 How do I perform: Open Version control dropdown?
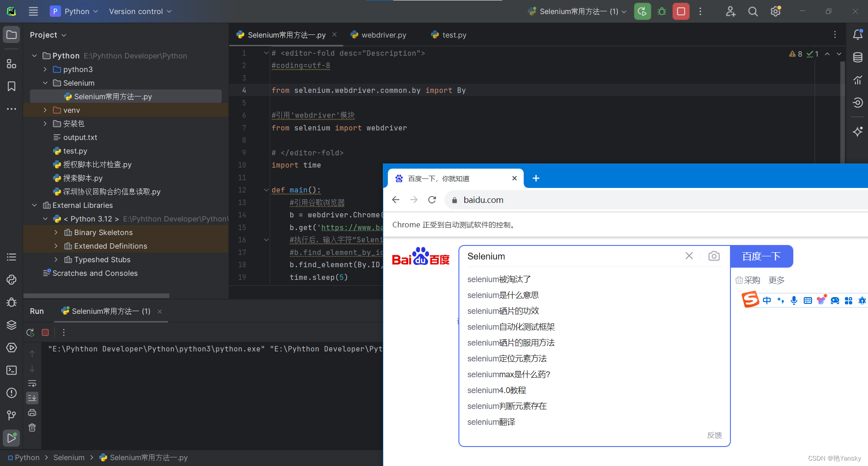[x=140, y=11]
